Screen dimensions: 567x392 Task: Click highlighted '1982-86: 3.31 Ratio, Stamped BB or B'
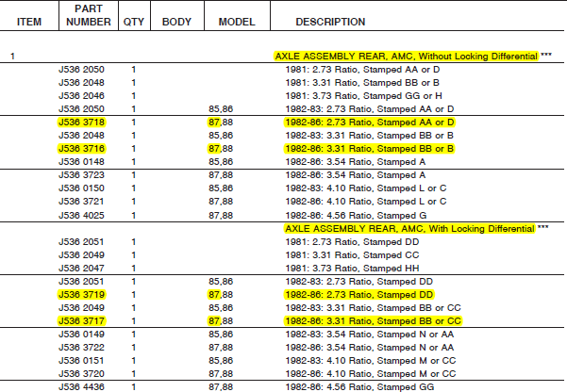click(x=369, y=149)
